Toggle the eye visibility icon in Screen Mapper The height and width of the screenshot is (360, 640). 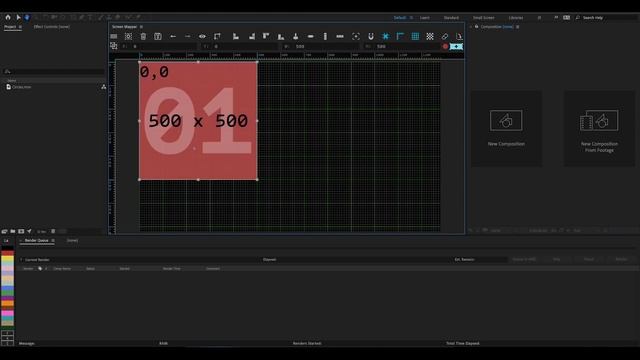(202, 36)
